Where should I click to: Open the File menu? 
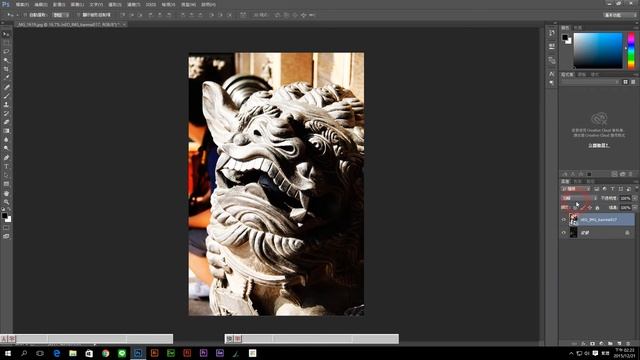[22, 4]
